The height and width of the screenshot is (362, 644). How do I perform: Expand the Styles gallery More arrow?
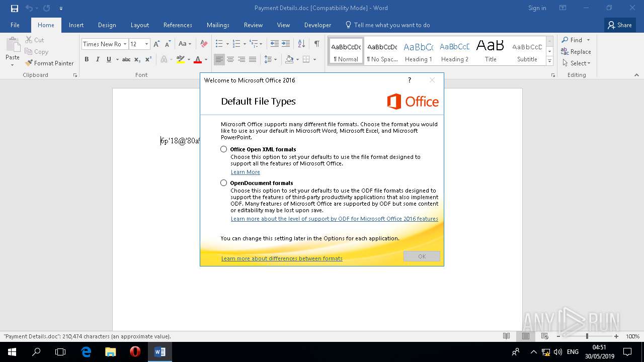click(x=550, y=61)
